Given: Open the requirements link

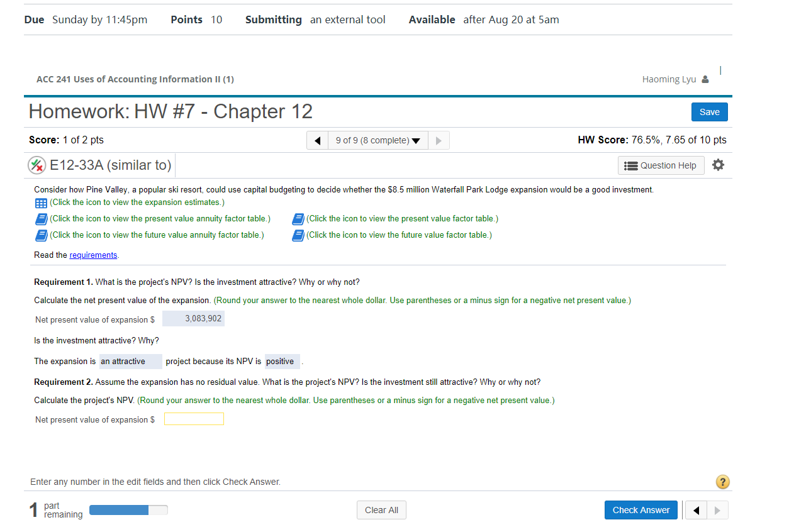Looking at the screenshot, I should (x=93, y=255).
